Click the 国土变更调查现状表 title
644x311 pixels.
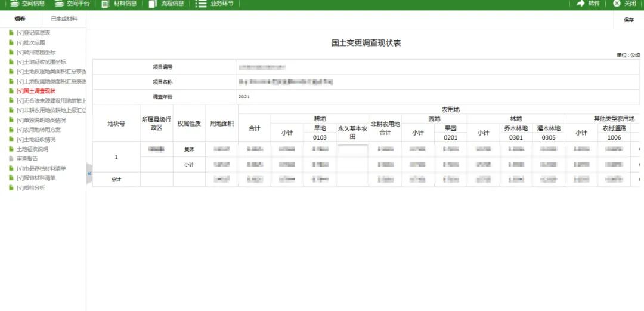click(366, 43)
